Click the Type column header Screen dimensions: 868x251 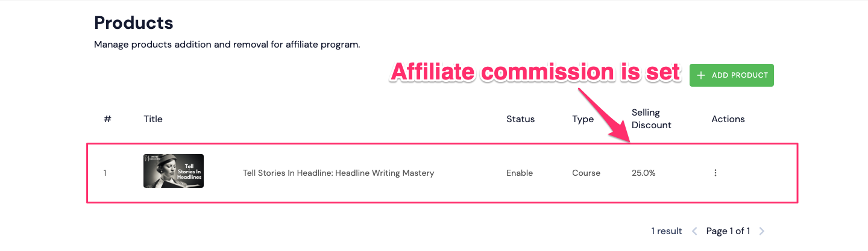[583, 119]
